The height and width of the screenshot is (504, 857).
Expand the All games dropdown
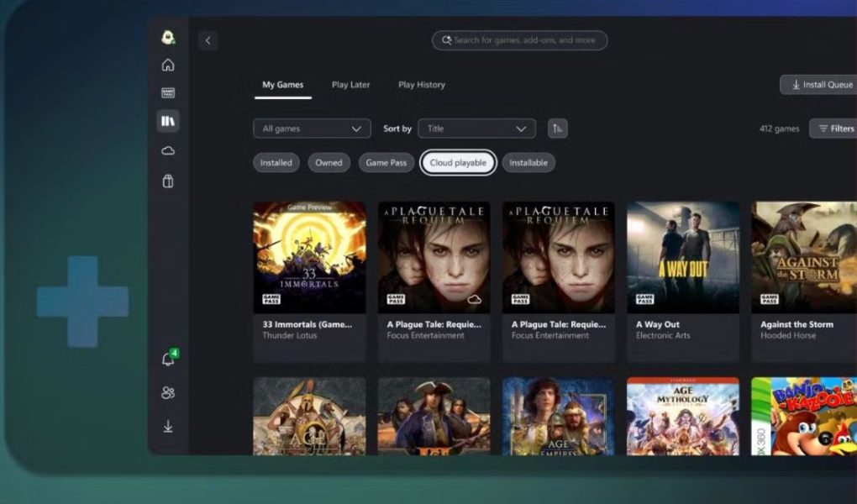pyautogui.click(x=312, y=129)
